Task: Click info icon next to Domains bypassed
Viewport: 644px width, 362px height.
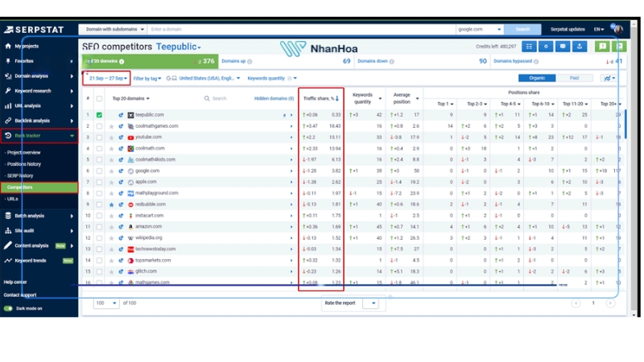Action: pos(536,62)
